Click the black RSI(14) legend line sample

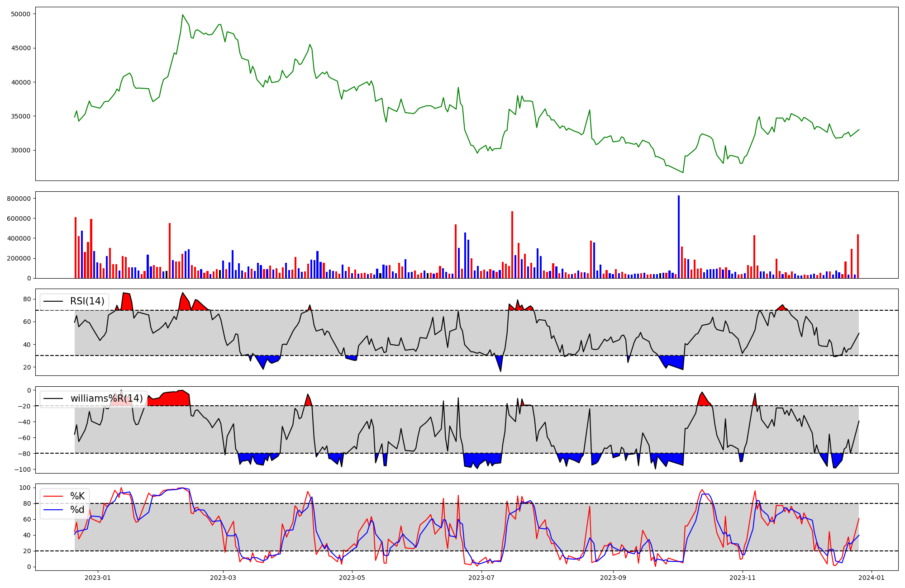[53, 301]
